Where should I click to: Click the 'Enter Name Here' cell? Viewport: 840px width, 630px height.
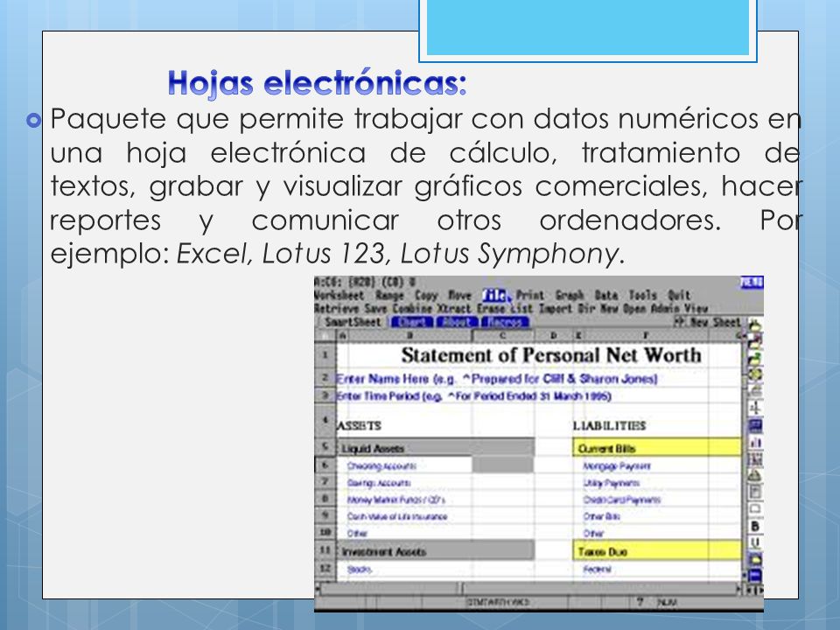(496, 379)
